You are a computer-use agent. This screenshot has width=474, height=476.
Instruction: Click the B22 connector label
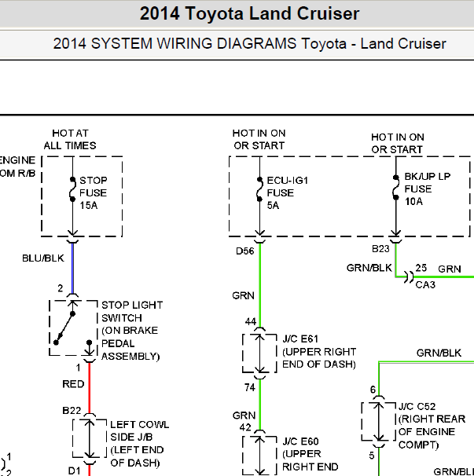[x=72, y=411]
